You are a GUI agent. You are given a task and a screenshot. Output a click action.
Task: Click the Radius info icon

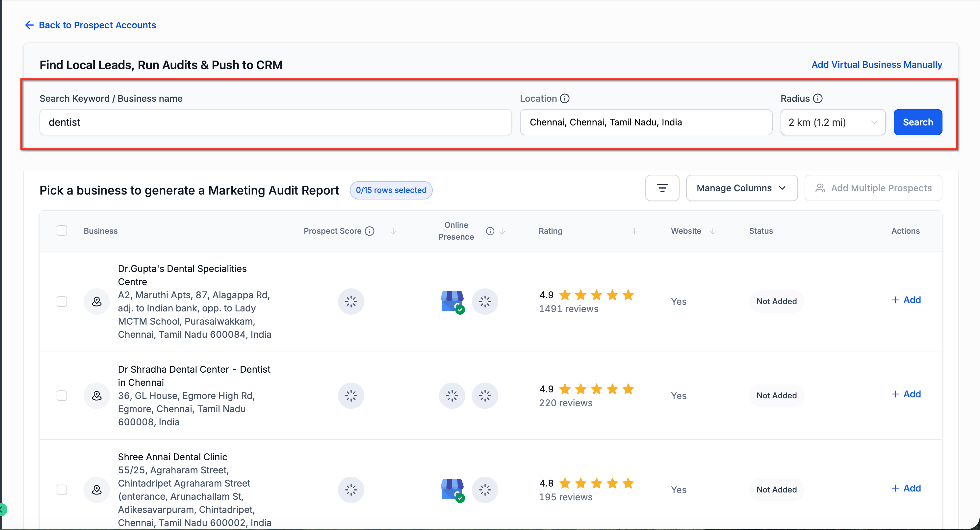(817, 98)
